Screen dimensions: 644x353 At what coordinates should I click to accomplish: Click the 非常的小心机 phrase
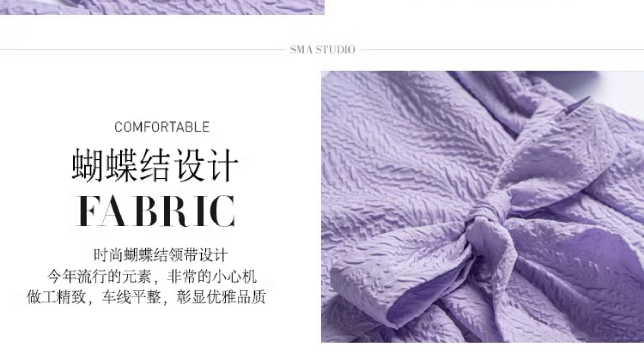[x=212, y=276]
